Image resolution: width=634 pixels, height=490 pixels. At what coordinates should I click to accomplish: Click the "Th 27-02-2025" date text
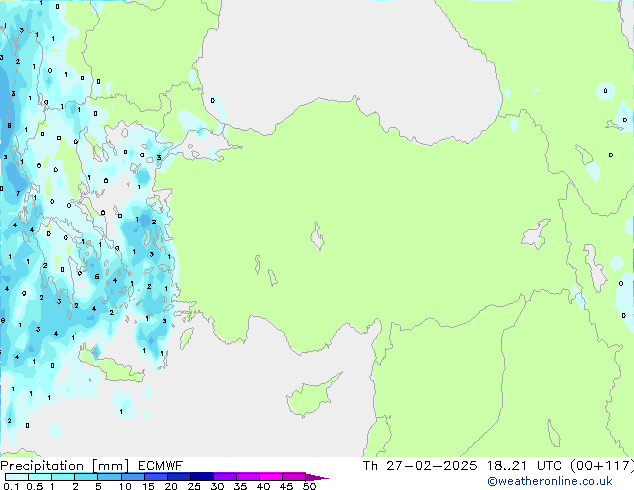420,466
